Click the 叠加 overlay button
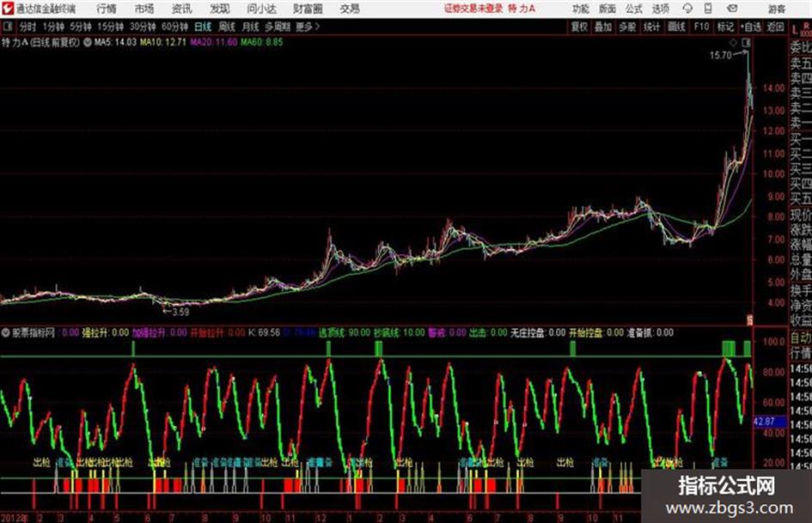Image resolution: width=812 pixels, height=523 pixels. tap(603, 27)
